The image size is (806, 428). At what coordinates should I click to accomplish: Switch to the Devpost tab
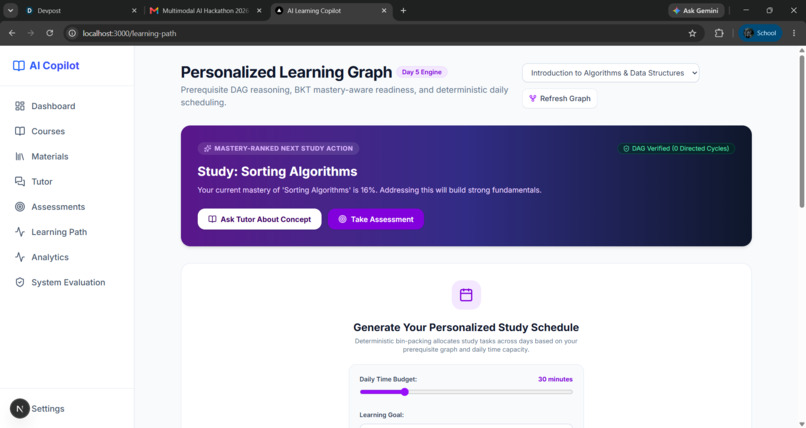81,10
